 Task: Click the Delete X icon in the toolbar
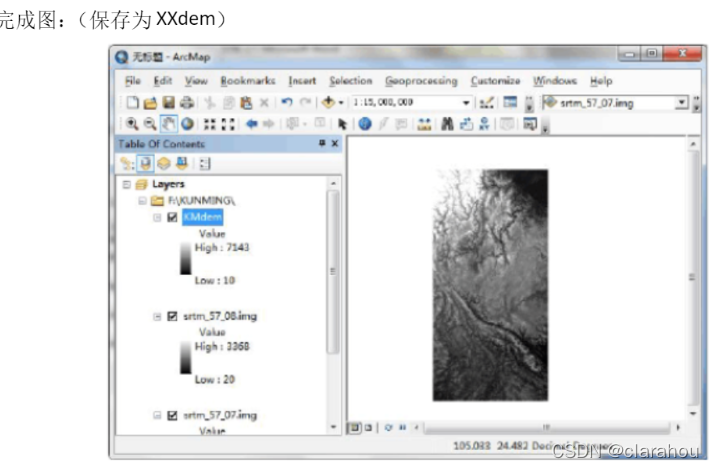tap(264, 103)
